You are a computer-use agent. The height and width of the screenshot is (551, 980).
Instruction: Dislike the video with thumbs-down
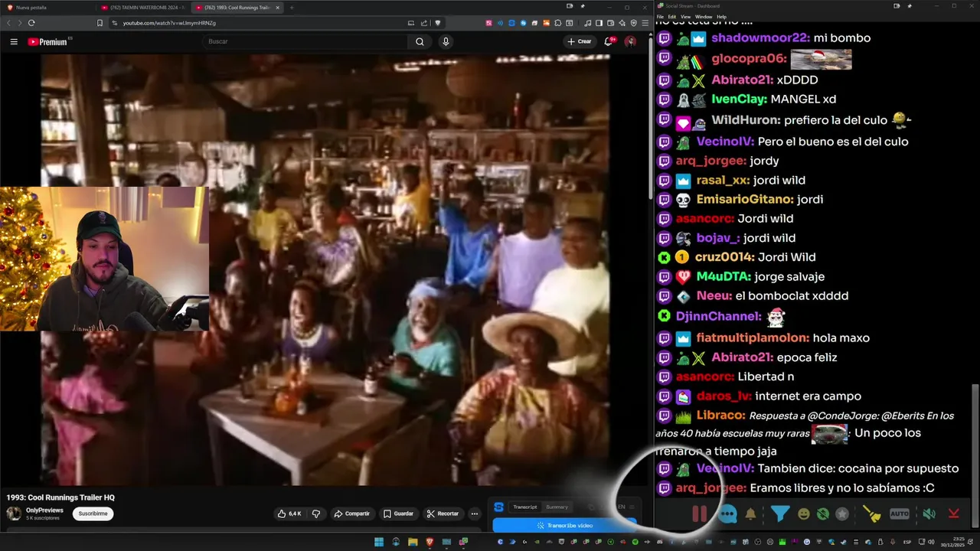point(315,514)
